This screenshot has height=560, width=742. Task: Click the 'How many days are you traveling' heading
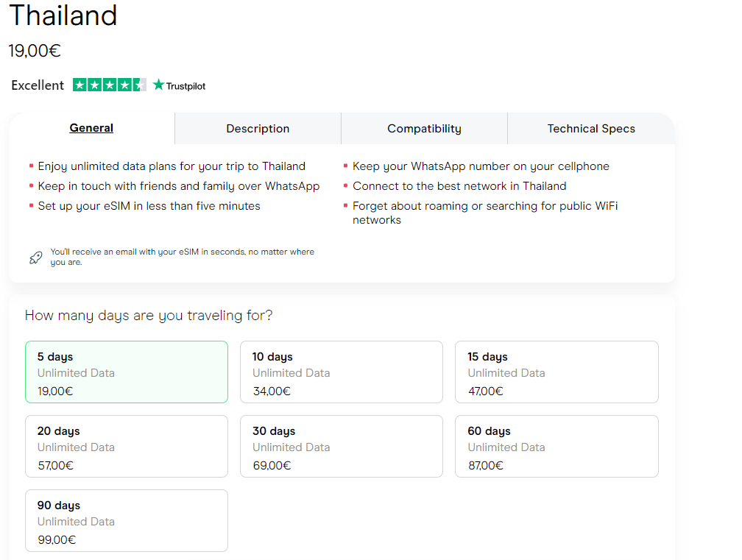coord(149,316)
